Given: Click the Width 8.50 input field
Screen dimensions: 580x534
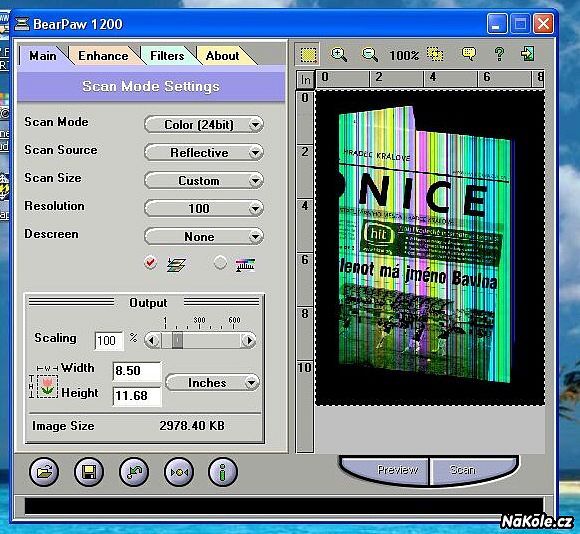Looking at the screenshot, I should pos(137,371).
